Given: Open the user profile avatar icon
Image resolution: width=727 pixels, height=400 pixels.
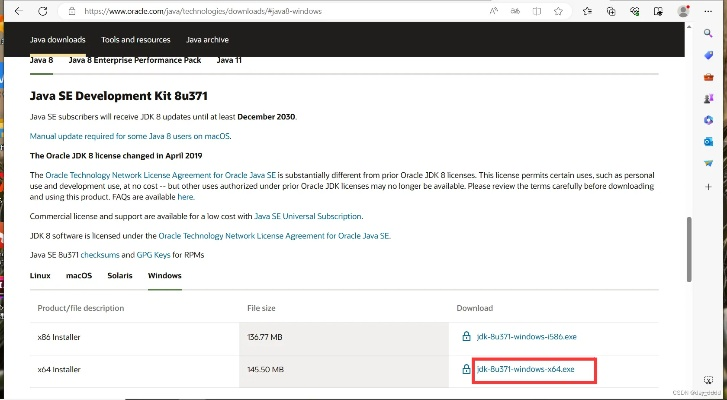Looking at the screenshot, I should (x=684, y=11).
